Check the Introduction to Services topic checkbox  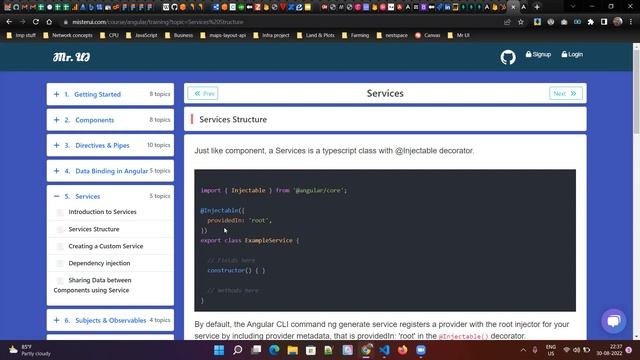pyautogui.click(x=60, y=212)
